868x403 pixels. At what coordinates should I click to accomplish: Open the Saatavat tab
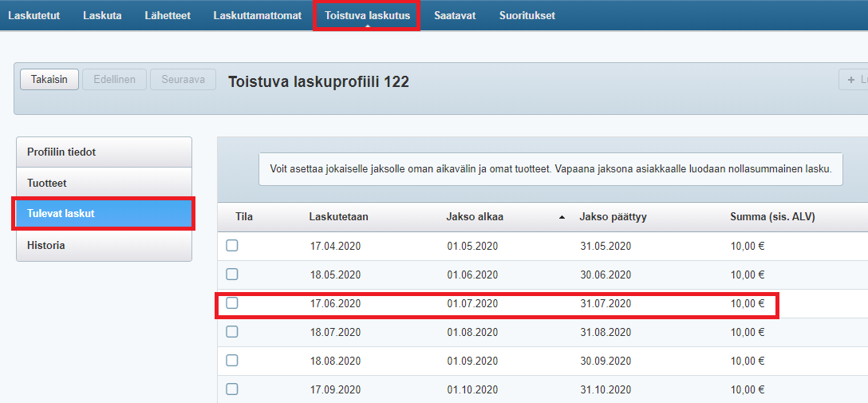click(455, 16)
